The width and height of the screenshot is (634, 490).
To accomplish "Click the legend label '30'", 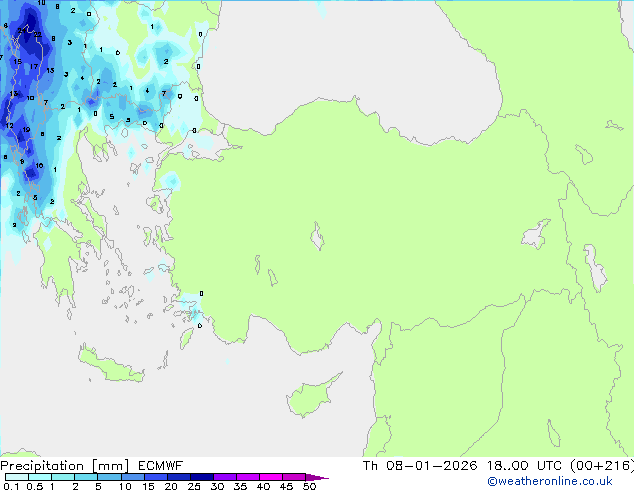I will (217, 486).
